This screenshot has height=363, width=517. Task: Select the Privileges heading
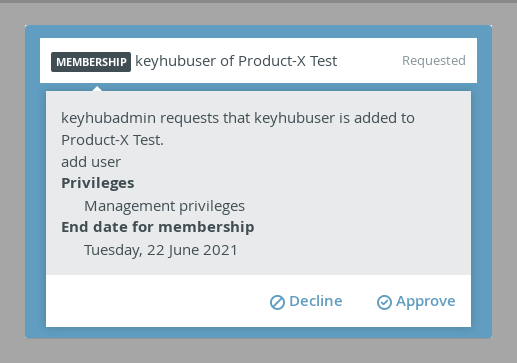tap(98, 183)
